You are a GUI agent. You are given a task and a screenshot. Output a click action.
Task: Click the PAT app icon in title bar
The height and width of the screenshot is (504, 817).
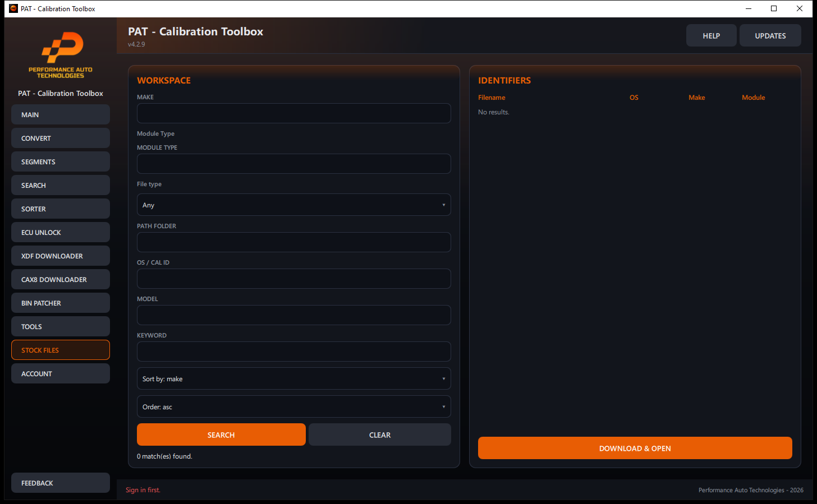(13, 8)
